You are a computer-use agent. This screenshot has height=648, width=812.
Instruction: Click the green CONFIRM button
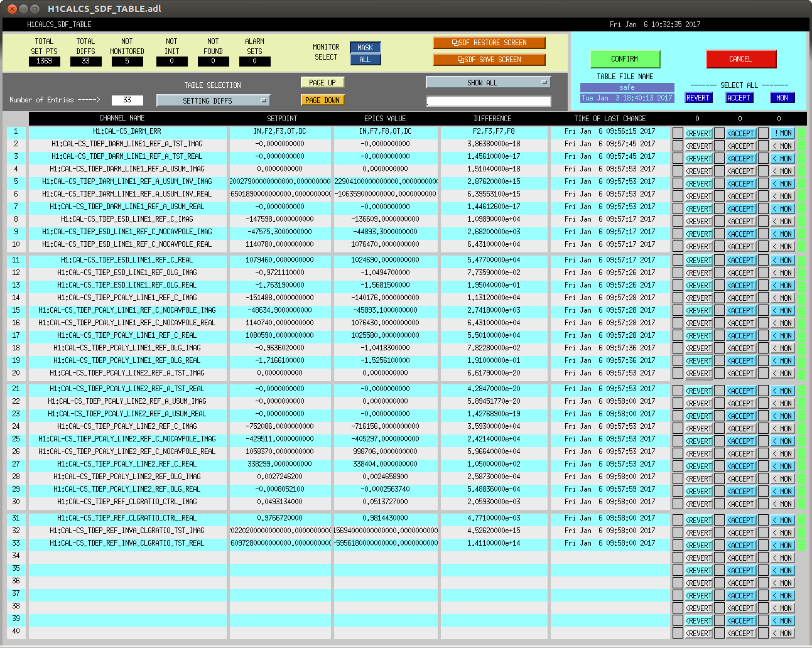click(x=625, y=59)
